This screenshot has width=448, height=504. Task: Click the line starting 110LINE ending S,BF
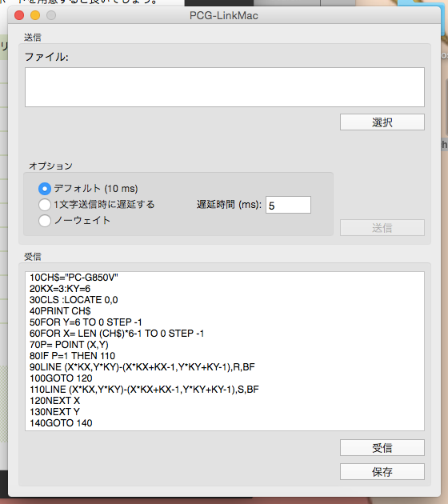(x=144, y=390)
